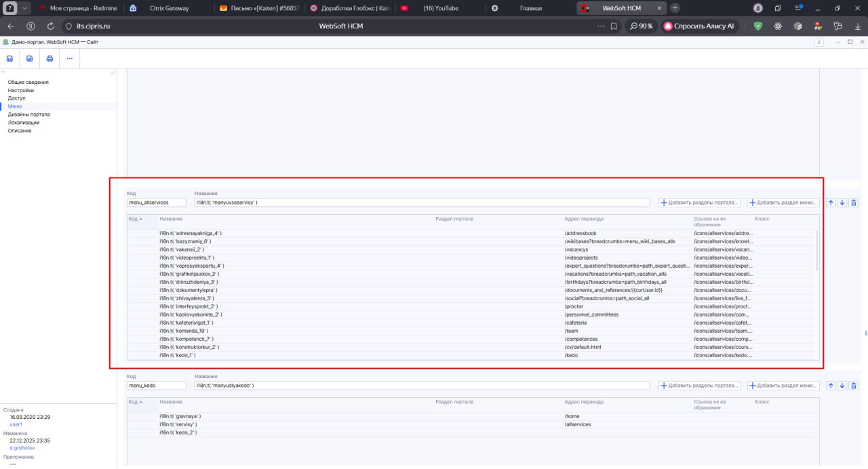Reload the page with the refresh icon
The image size is (868, 469).
[50, 26]
